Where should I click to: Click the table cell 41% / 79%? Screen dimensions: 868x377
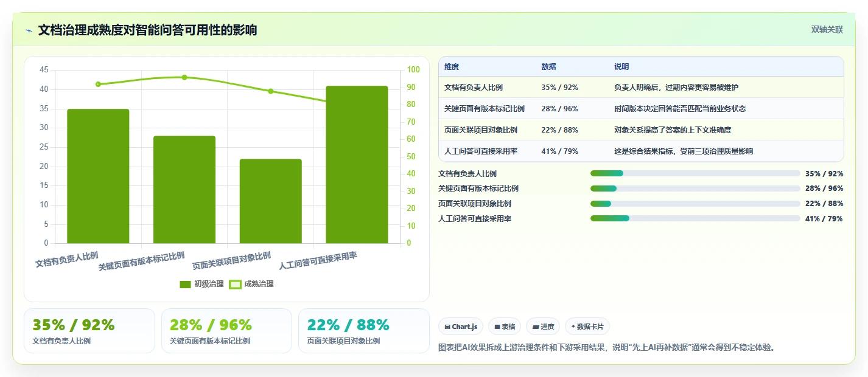click(559, 151)
